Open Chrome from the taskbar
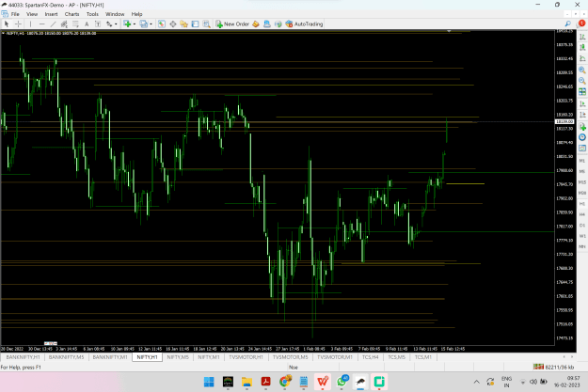 [x=285, y=382]
